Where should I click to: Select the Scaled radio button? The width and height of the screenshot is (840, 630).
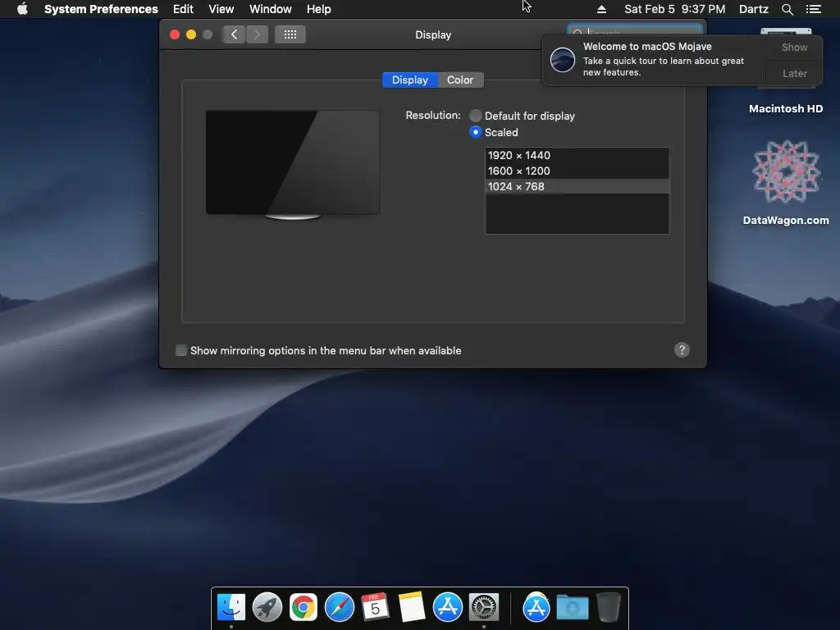click(475, 132)
